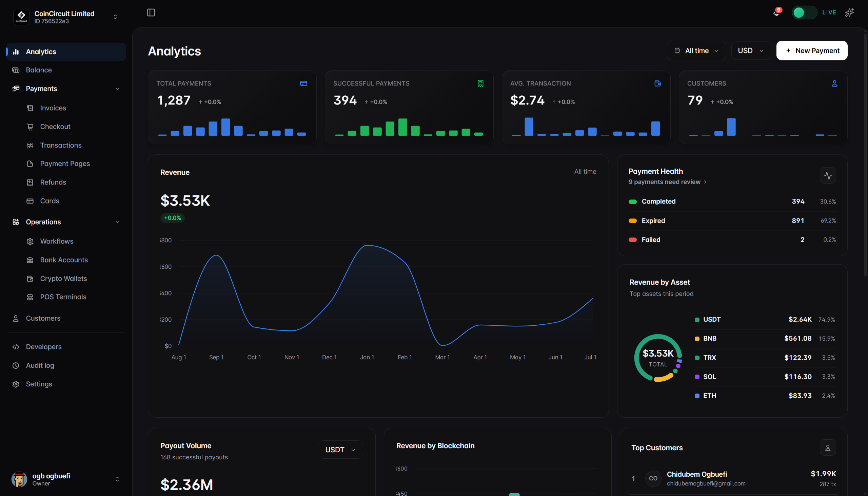Collapse sidebar with the panel toggle icon
The image size is (868, 496).
[151, 13]
